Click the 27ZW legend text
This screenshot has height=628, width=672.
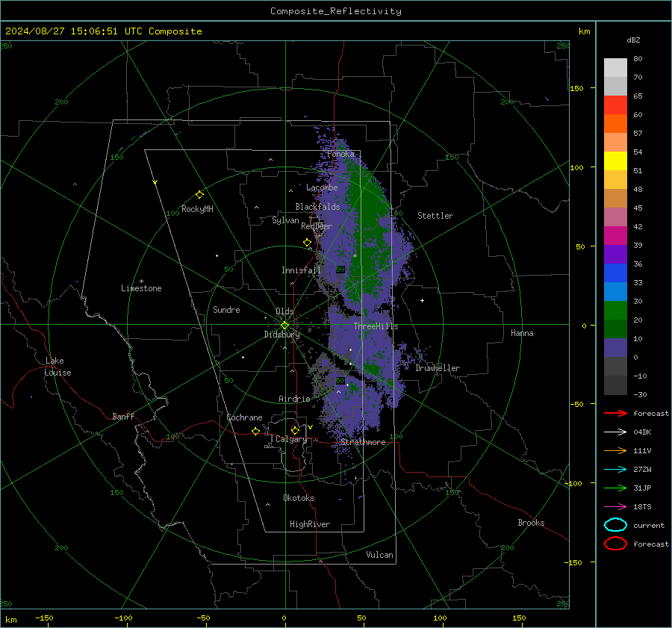pyautogui.click(x=642, y=470)
